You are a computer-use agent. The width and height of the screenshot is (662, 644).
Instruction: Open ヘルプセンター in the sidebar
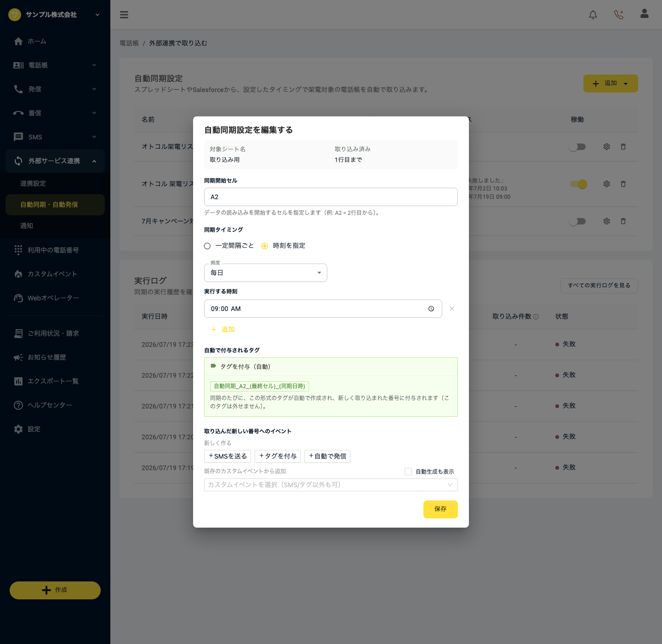[x=50, y=405]
